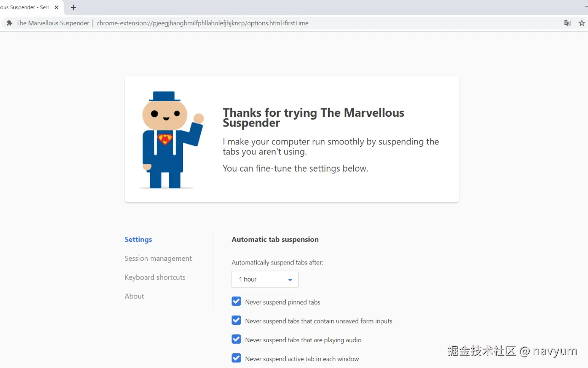Toggle Never suspend tabs playing audio checkbox
This screenshot has width=588, height=368.
[236, 339]
